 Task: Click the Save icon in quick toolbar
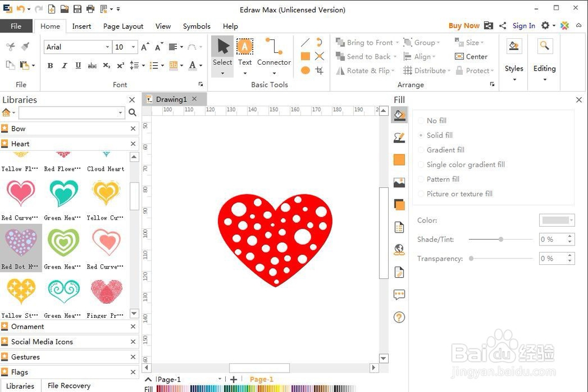[77, 9]
